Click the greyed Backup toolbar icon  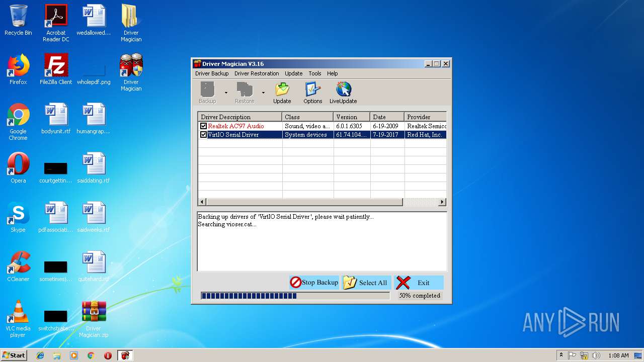(207, 93)
